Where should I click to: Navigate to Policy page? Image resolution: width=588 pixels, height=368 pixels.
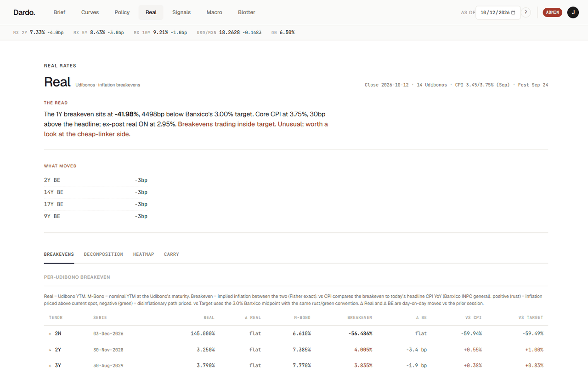point(122,12)
